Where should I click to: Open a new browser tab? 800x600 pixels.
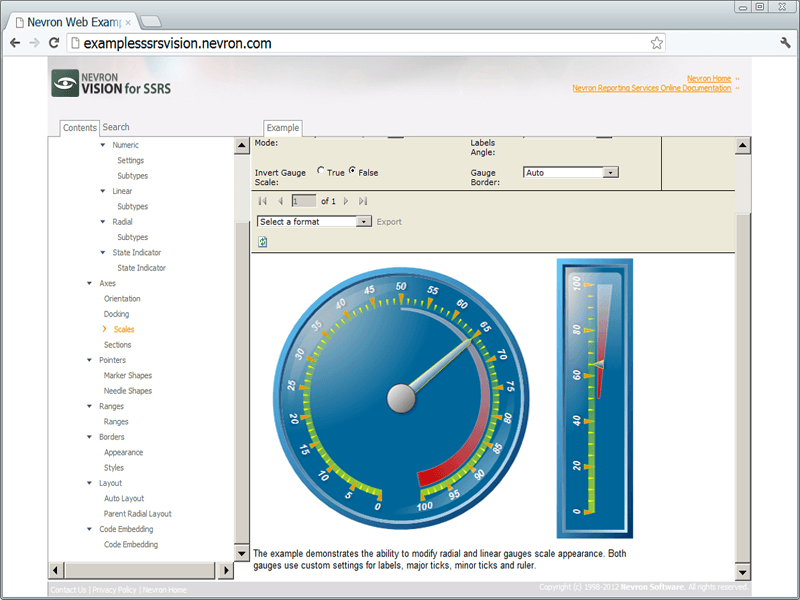point(151,21)
